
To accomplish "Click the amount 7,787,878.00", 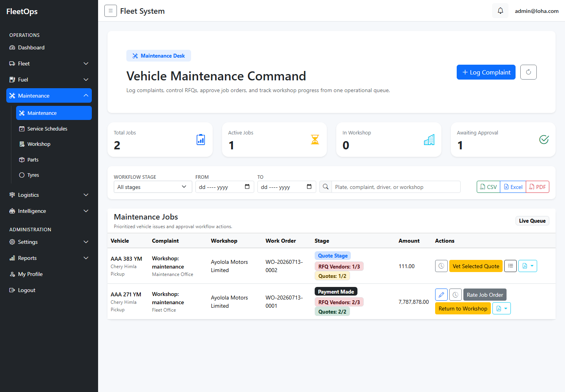I will 414,302.
